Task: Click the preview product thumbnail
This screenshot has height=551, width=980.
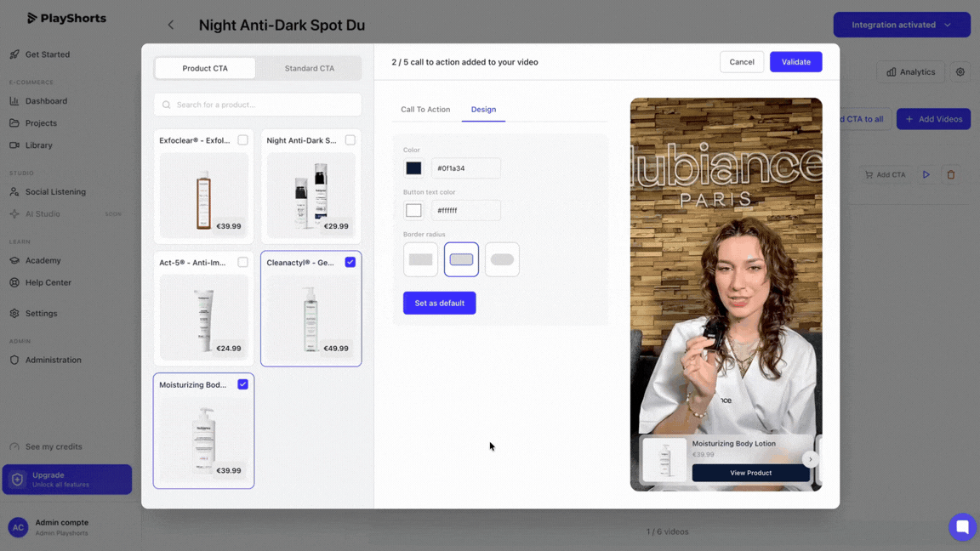Action: 665,460
